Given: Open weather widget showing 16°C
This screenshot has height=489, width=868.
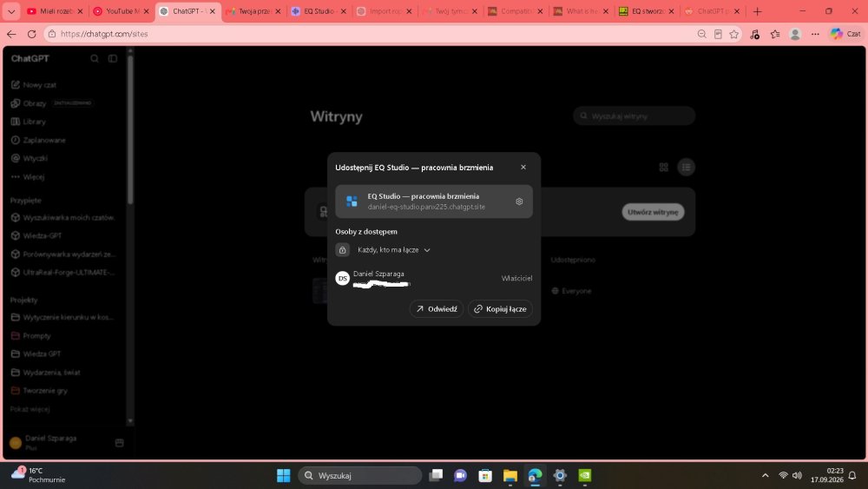Looking at the screenshot, I should [38, 474].
